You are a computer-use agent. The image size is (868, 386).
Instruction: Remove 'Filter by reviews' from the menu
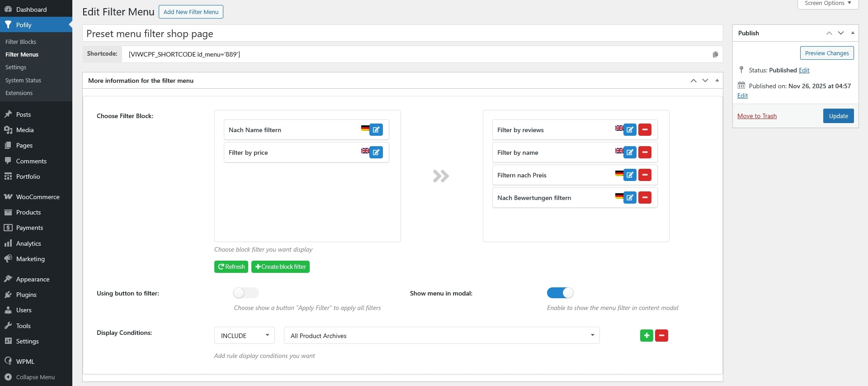coord(645,130)
